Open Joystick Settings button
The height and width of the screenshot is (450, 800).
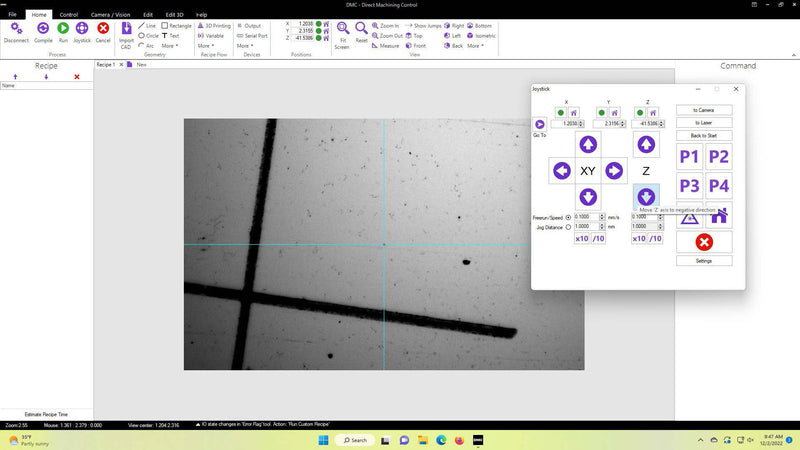pos(704,261)
